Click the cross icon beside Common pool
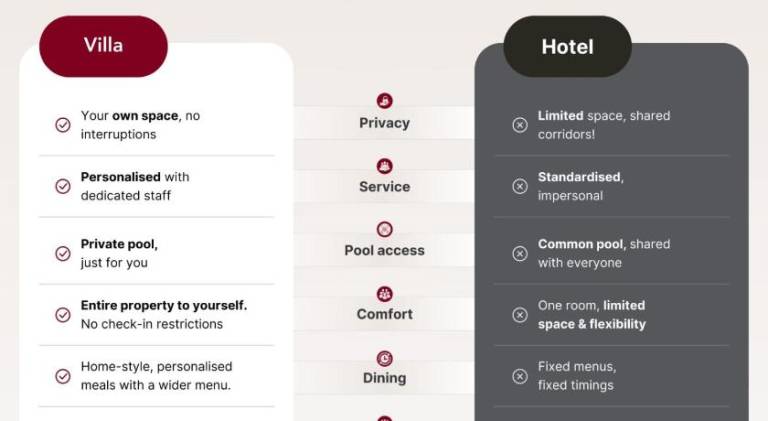 point(520,253)
